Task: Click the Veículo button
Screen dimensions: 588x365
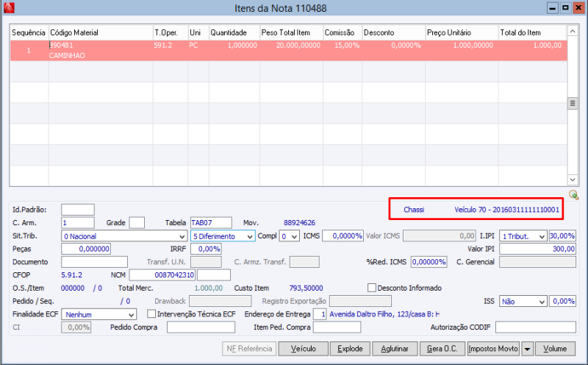Action: [x=304, y=349]
